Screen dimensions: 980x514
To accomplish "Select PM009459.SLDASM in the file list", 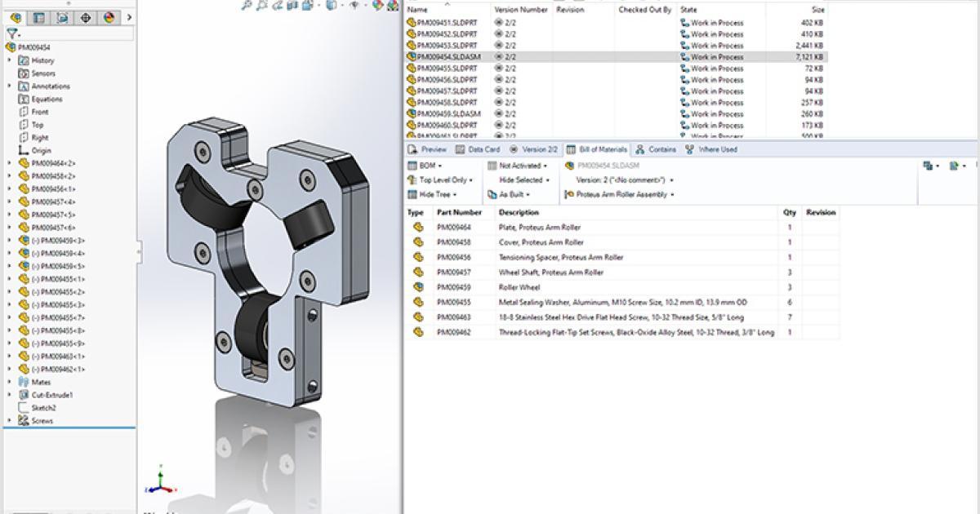I will coord(448,114).
